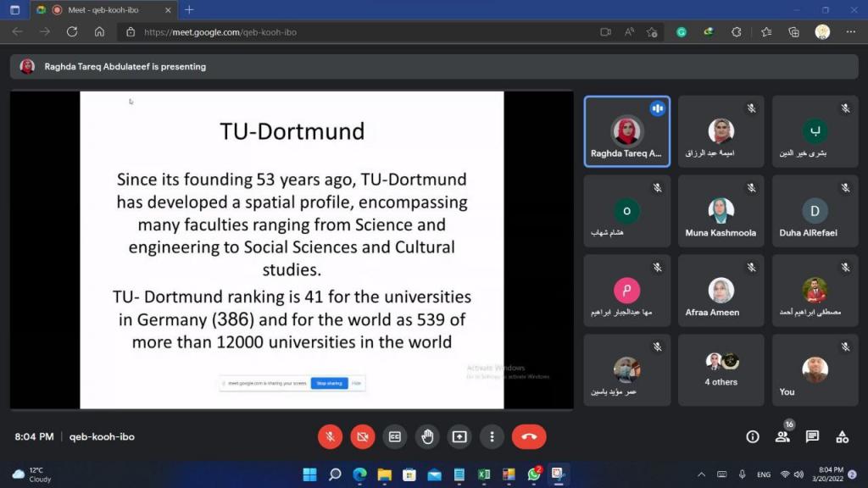The image size is (868, 488).
Task: Open the meeting details info icon
Action: (752, 436)
